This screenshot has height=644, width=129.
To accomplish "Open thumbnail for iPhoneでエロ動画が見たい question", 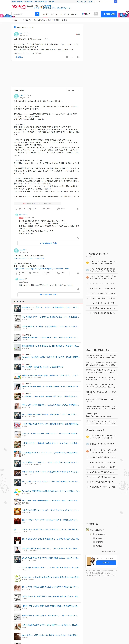I will (x=17, y=386).
